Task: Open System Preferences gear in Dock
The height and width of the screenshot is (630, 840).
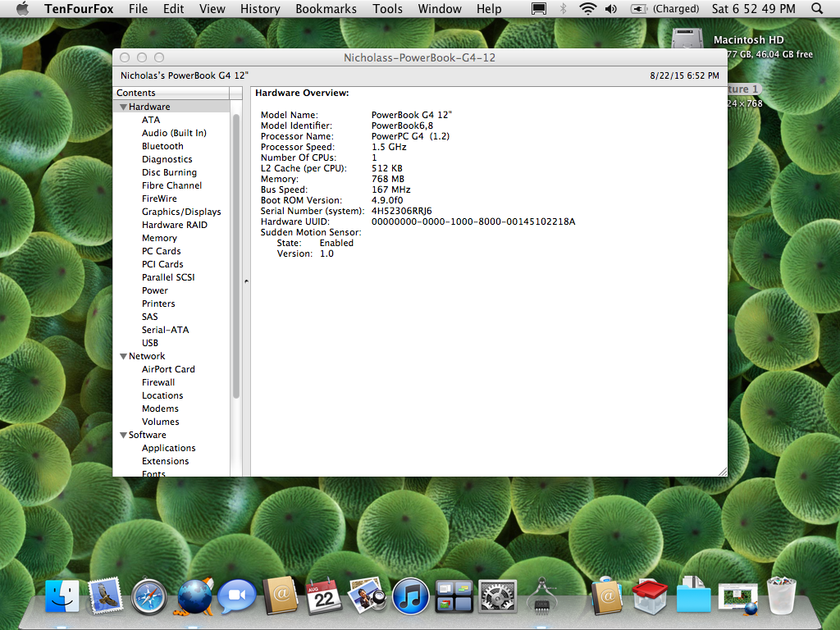Action: (x=497, y=596)
